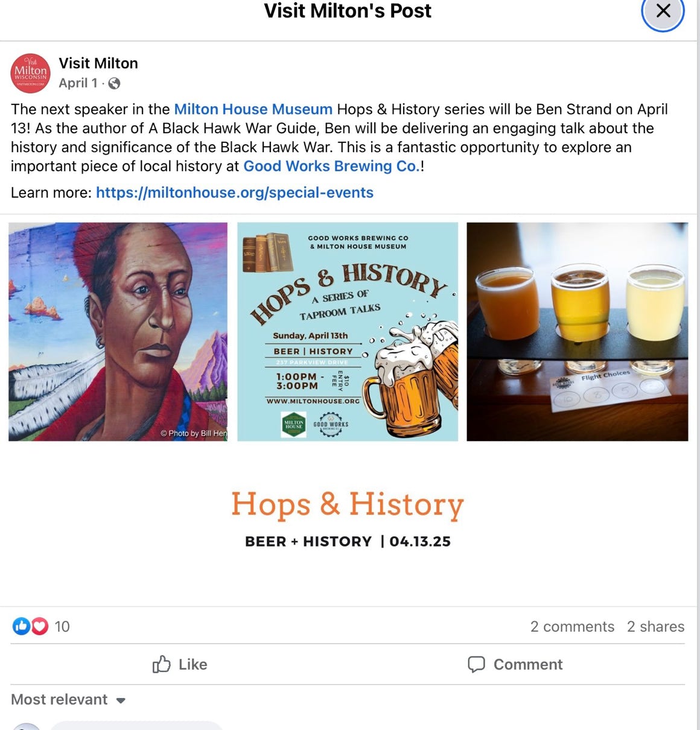View the 2 shares count
Image resolution: width=700 pixels, height=730 pixels.
(655, 626)
